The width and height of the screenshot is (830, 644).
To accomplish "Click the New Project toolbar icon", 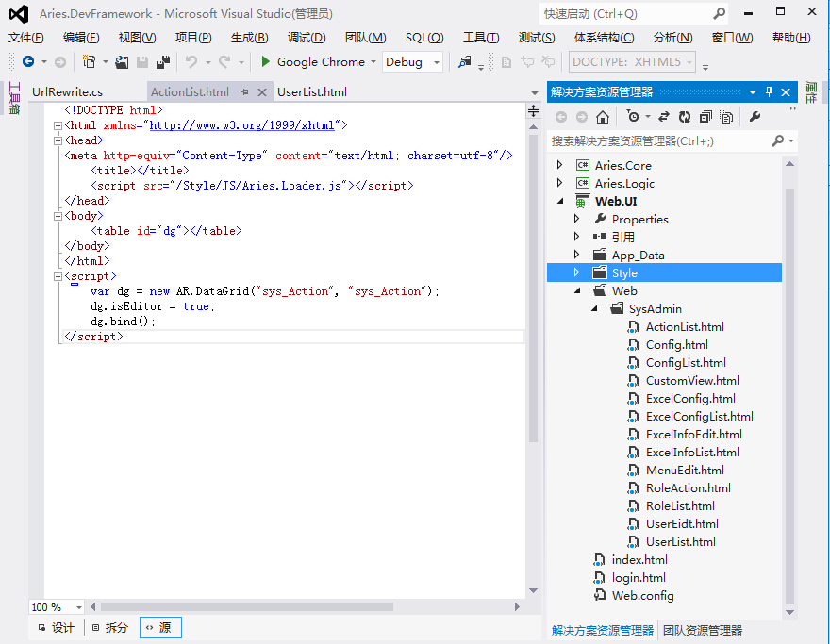I will tap(89, 62).
